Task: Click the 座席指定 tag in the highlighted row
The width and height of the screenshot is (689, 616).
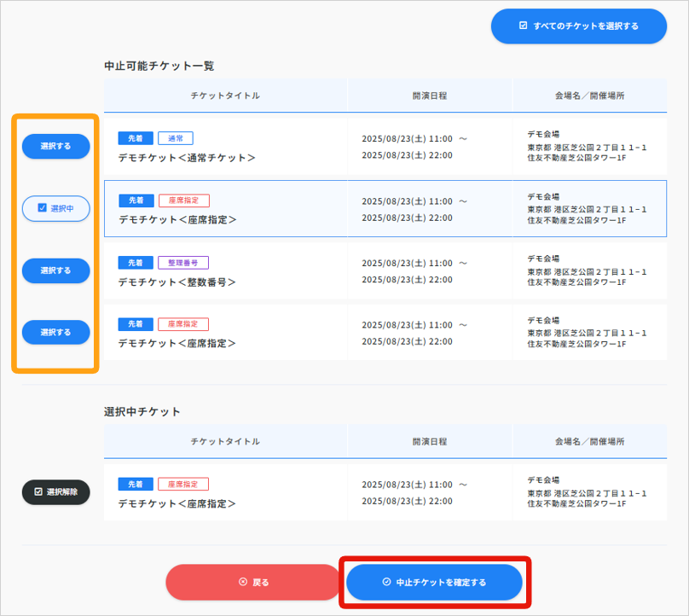Action: click(183, 200)
